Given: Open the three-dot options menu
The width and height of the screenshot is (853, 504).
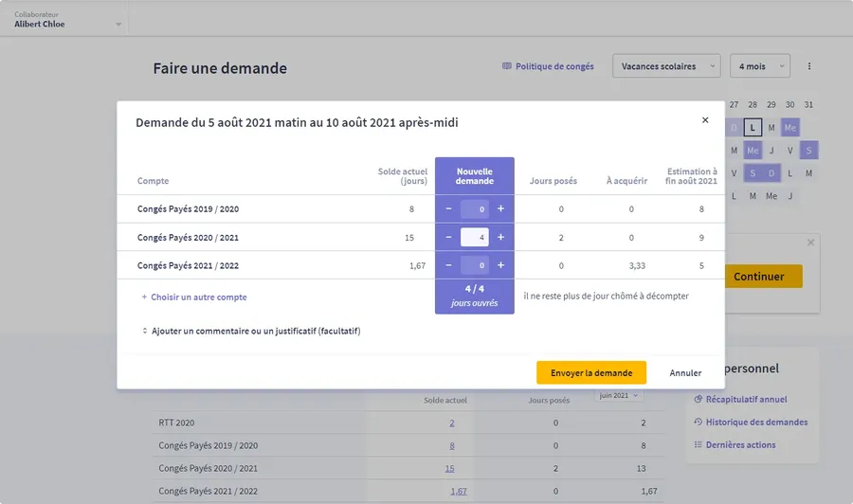Looking at the screenshot, I should click(808, 66).
